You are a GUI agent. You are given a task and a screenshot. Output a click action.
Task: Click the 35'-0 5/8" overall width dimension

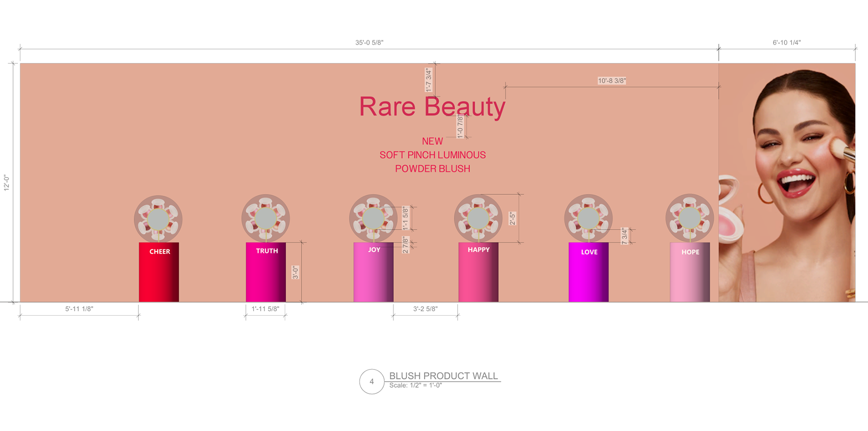tap(369, 42)
